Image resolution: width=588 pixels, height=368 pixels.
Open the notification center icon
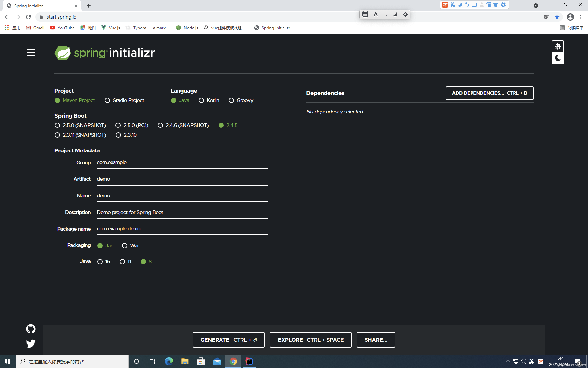coord(577,361)
